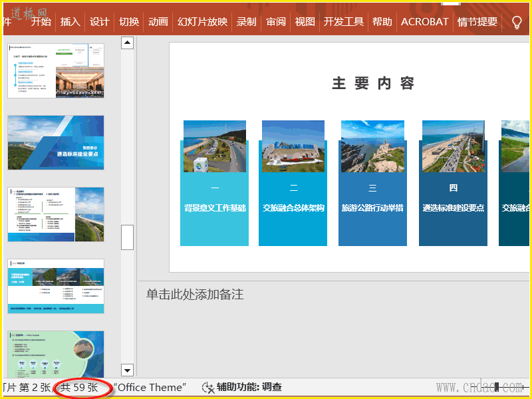Select the thumbnail with three landscape photos row
The image size is (532, 399).
(x=56, y=287)
